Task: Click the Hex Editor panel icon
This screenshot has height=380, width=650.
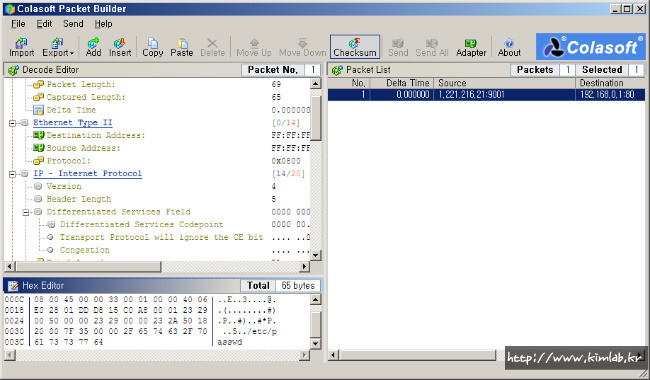Action: click(x=13, y=286)
